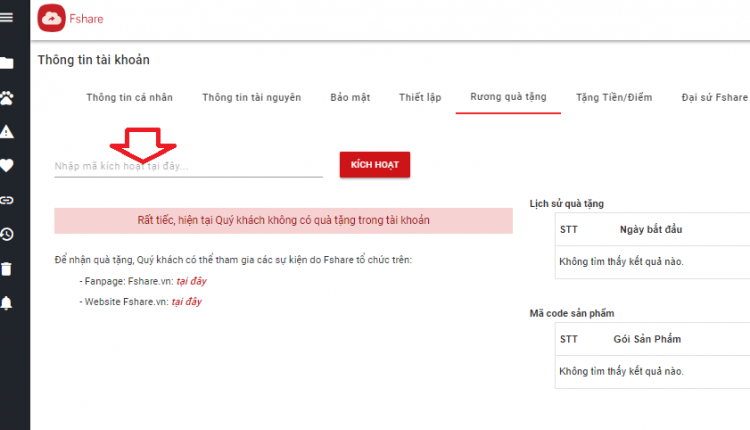Go to Tặng Tiền/Điểm tab
Viewport: 750px width, 430px height.
(x=614, y=98)
